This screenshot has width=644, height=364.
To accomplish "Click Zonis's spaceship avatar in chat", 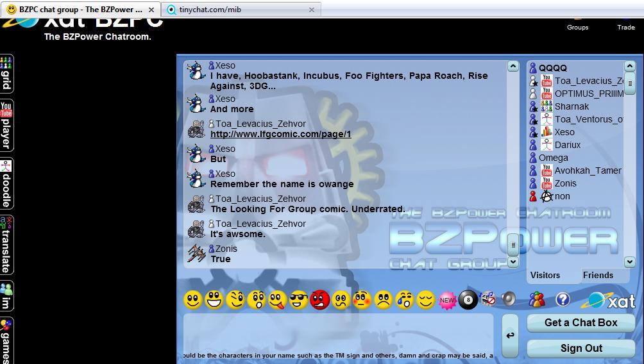I will point(196,254).
